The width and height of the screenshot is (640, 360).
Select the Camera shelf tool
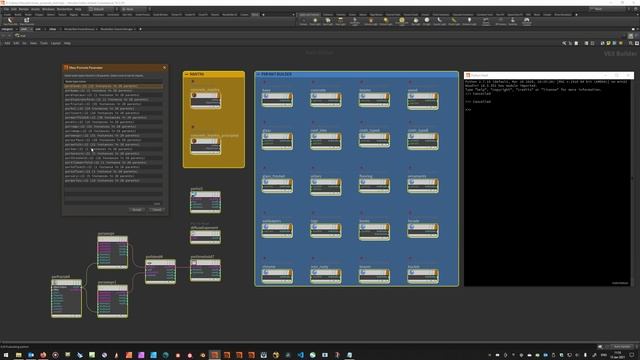click(x=303, y=21)
